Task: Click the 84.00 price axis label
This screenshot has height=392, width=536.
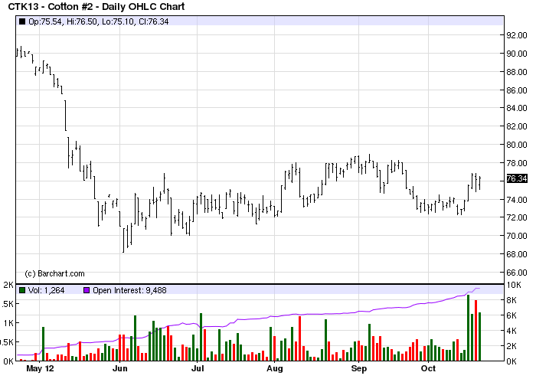Action: 517,108
